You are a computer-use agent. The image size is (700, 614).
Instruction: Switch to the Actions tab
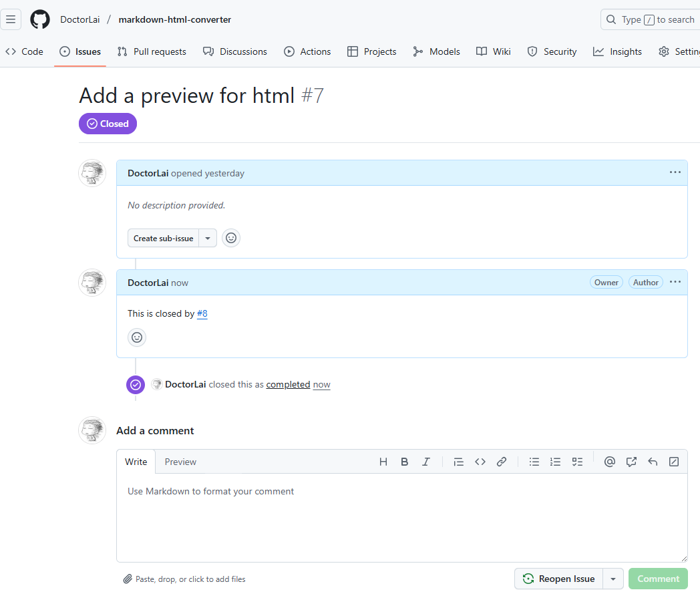307,52
